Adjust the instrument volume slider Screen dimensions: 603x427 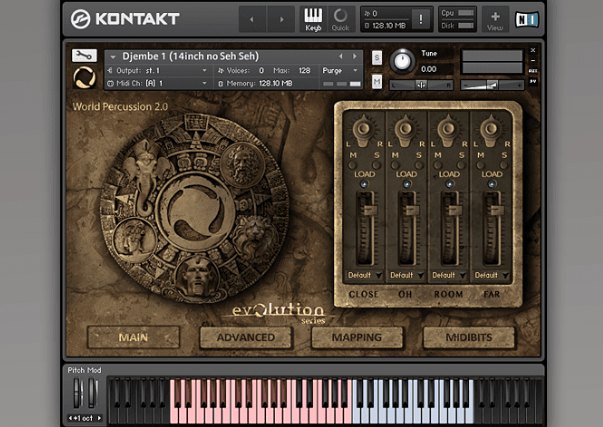[x=492, y=85]
